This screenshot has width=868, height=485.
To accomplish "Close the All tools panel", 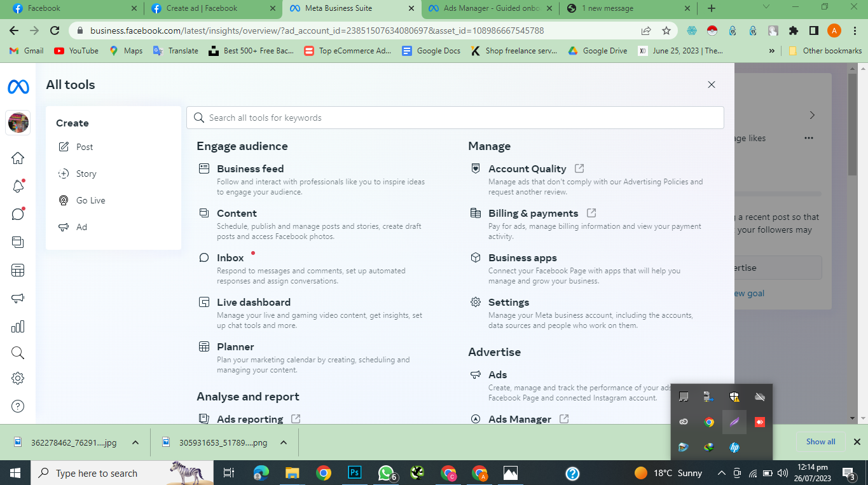I will point(712,85).
